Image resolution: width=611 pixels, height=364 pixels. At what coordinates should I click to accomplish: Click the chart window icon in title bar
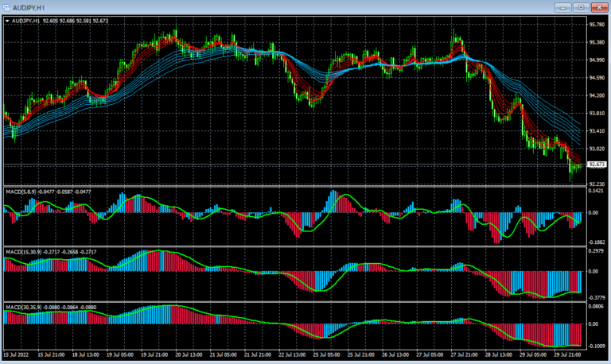coord(8,7)
